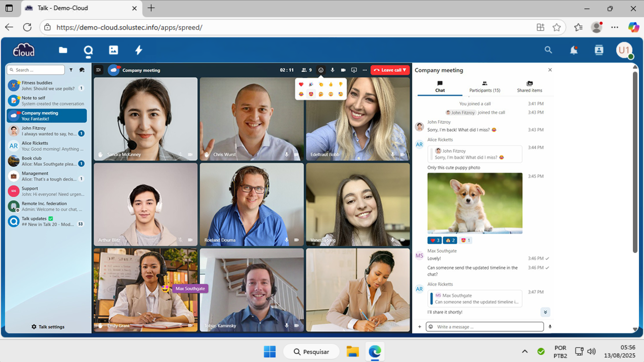The width and height of the screenshot is (644, 362).
Task: Toggle the reactions emoji picker button
Action: coord(321,70)
